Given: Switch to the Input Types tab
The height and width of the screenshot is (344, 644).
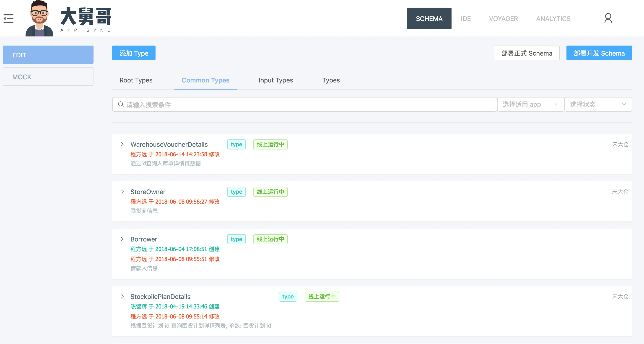Looking at the screenshot, I should [275, 80].
